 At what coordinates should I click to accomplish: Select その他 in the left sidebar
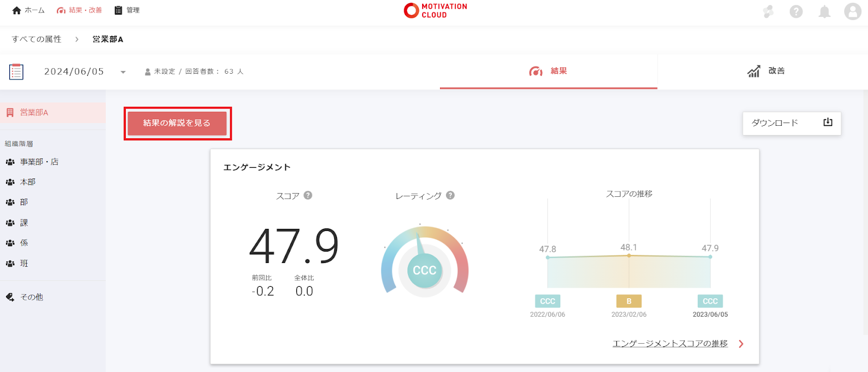point(31,297)
